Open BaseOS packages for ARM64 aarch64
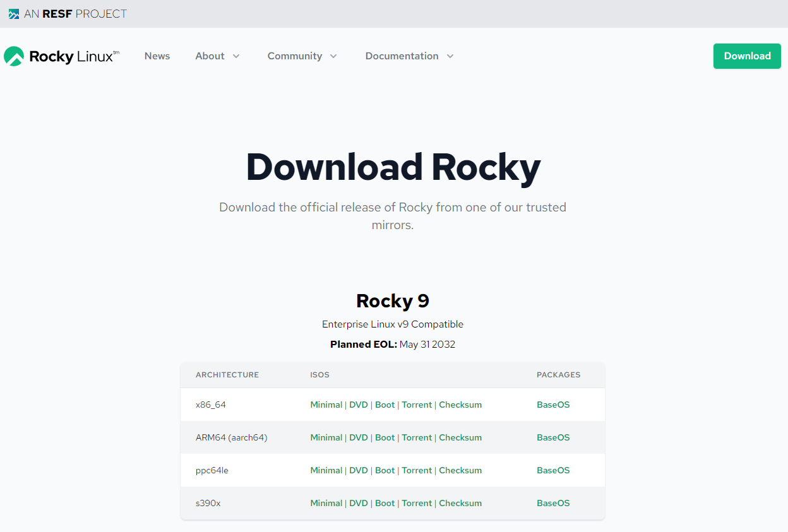Viewport: 788px width, 532px height. click(553, 437)
